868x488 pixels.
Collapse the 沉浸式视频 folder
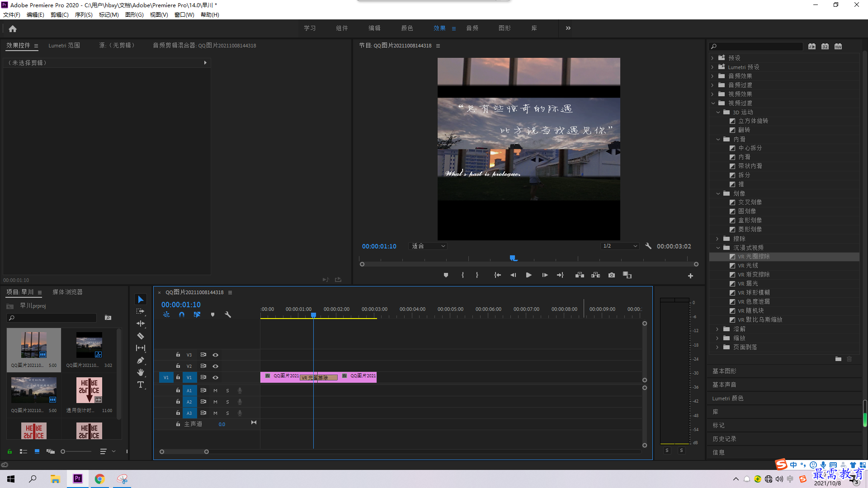(x=718, y=248)
